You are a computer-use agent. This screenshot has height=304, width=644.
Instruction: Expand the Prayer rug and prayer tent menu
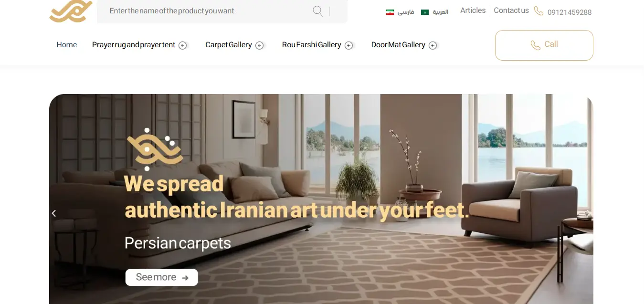pyautogui.click(x=182, y=45)
